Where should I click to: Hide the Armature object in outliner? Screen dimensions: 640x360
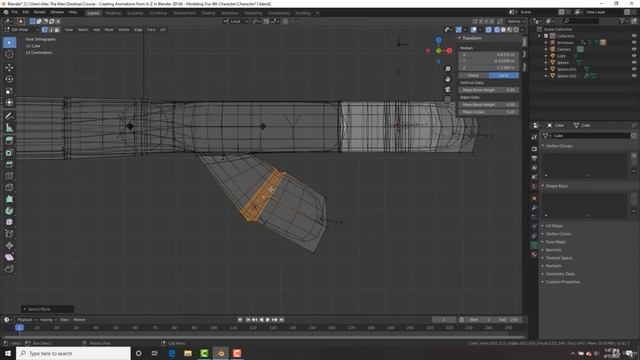coord(634,42)
